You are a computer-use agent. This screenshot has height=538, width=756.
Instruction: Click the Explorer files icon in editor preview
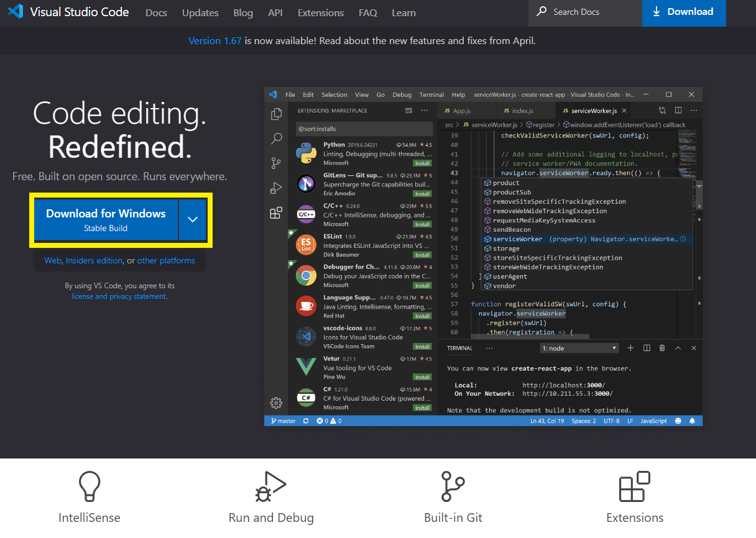[276, 114]
